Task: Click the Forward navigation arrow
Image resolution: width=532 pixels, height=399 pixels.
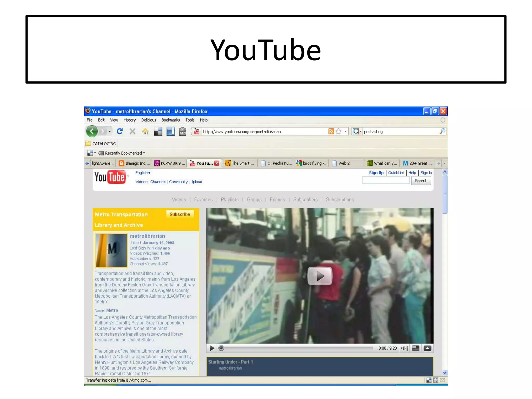Action: point(103,131)
